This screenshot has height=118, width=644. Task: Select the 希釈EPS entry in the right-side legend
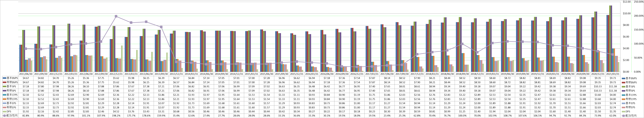coord(629,107)
